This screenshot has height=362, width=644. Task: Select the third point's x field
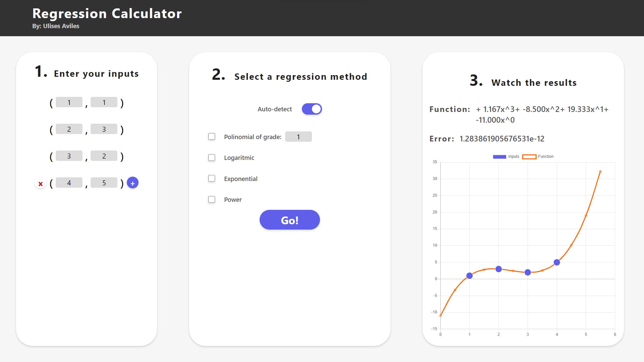(69, 156)
